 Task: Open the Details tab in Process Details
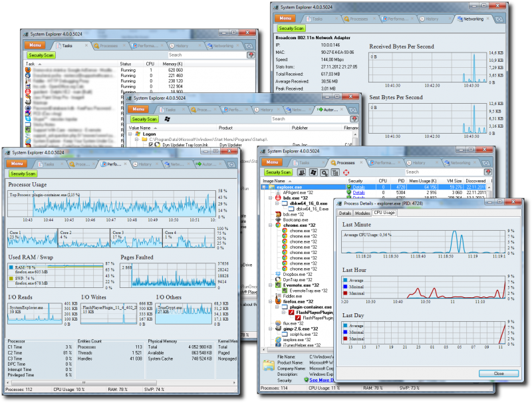[345, 213]
